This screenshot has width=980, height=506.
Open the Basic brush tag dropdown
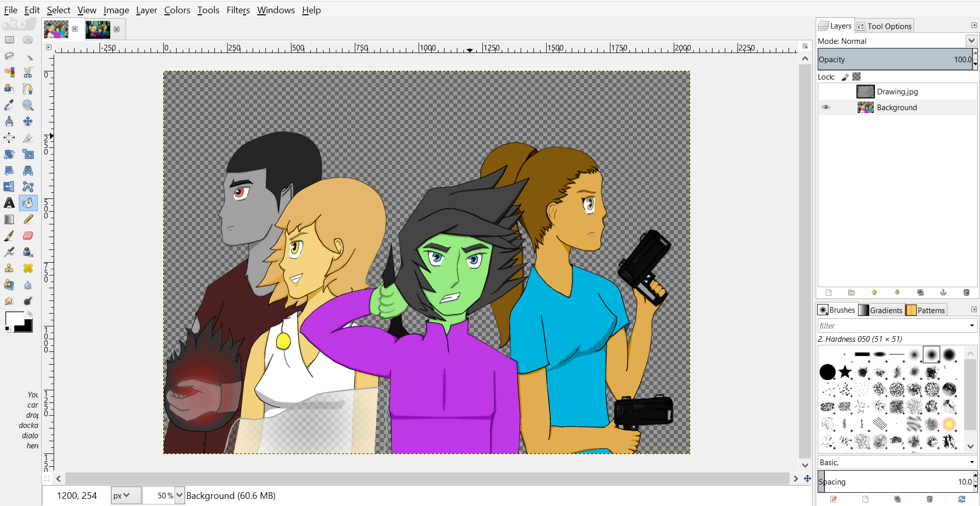click(x=972, y=463)
